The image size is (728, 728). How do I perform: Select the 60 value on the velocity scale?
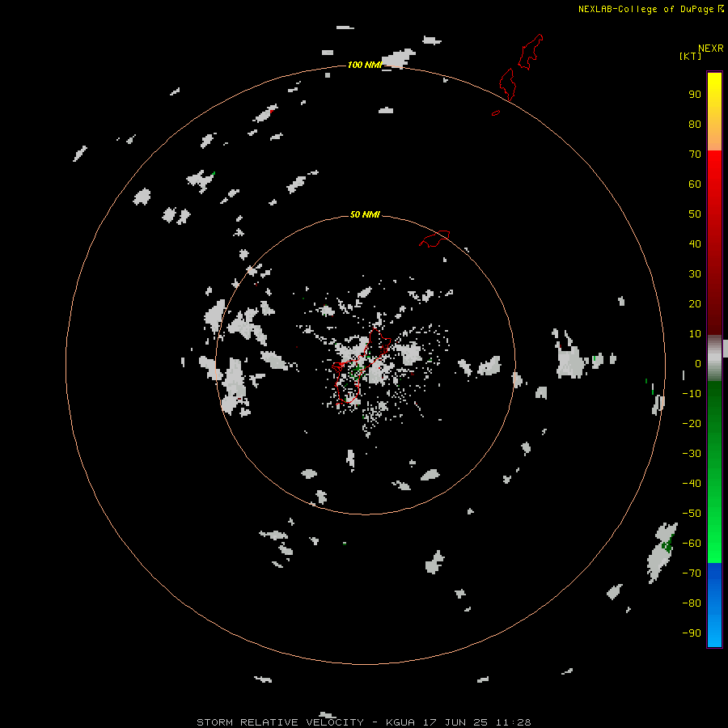[x=695, y=184]
